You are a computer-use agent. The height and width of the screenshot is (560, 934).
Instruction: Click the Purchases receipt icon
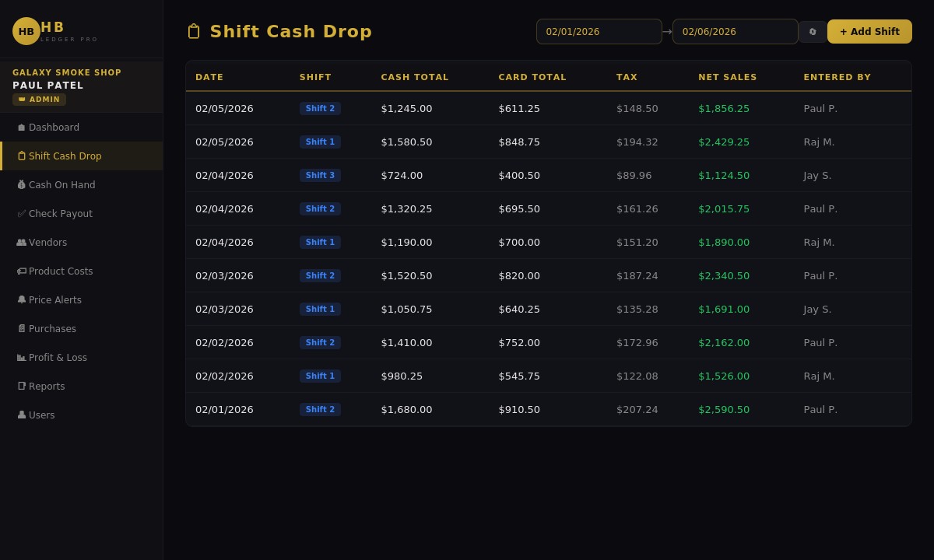pos(22,329)
